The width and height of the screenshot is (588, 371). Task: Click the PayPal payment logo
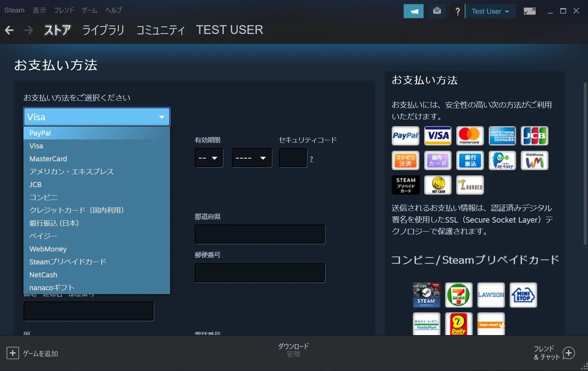[405, 136]
